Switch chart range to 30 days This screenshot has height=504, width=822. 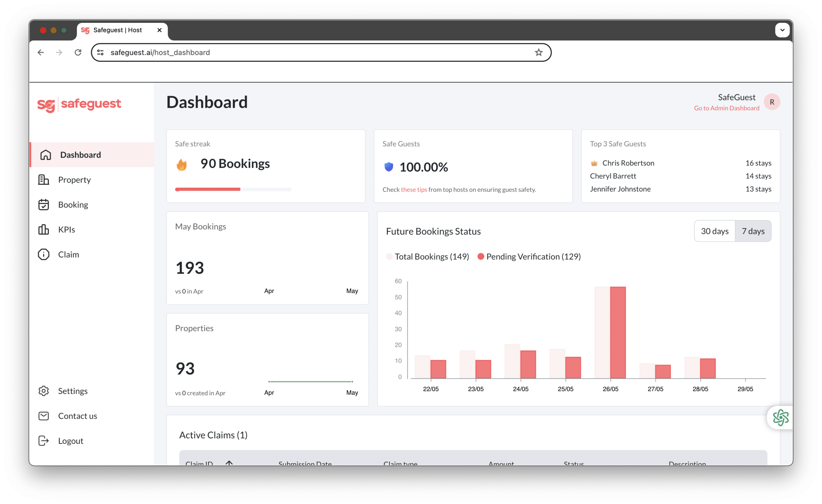[714, 231]
